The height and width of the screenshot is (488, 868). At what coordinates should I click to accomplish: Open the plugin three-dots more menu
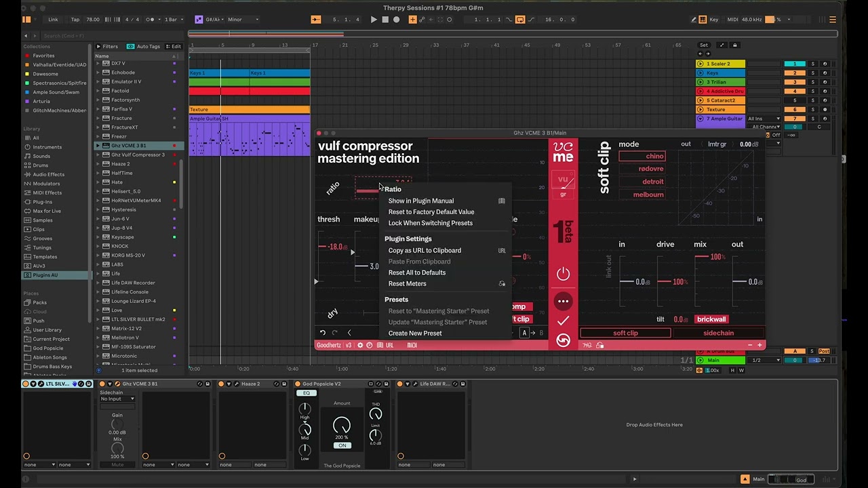point(563,301)
